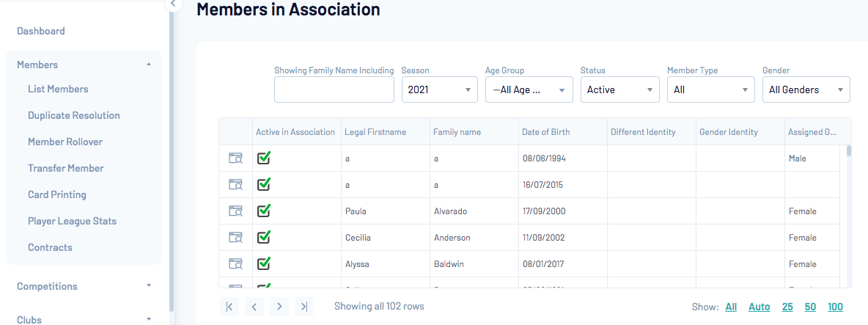
Task: Toggle Active in Association checkbox for Alyssa Baldwin
Action: pos(264,263)
